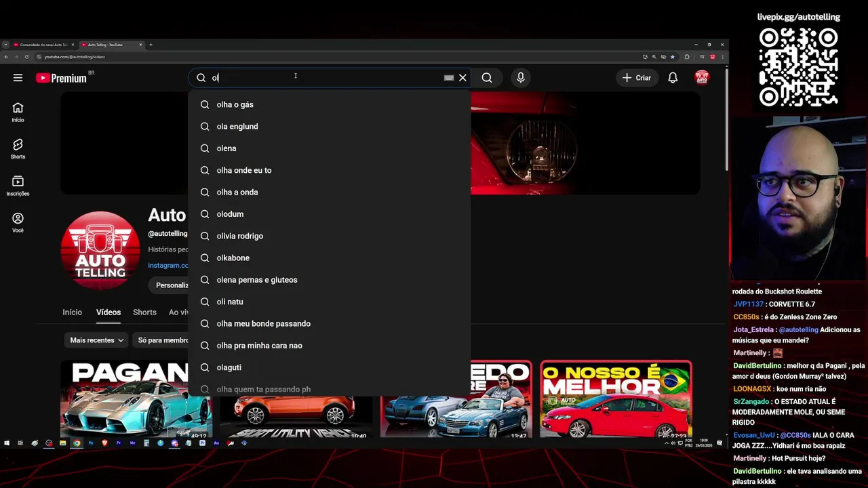This screenshot has height=488, width=868.
Task: Open Media Encoder from the taskbar
Action: point(132,443)
